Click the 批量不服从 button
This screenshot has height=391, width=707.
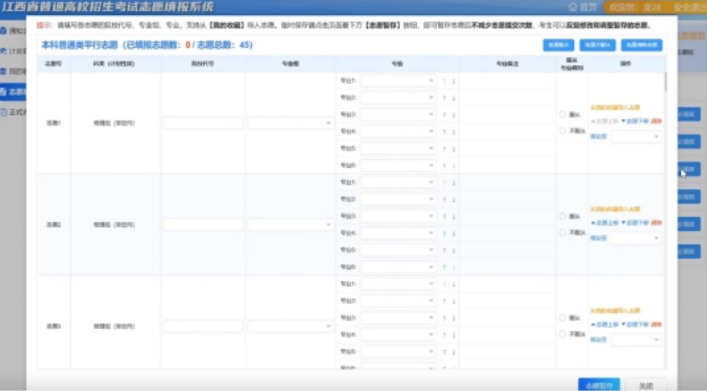coord(597,45)
